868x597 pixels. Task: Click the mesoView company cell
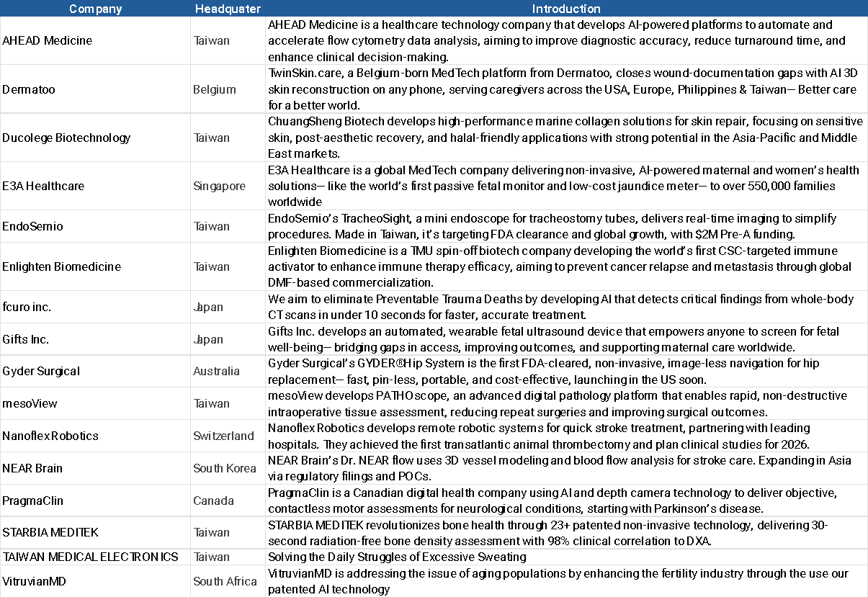(x=95, y=403)
